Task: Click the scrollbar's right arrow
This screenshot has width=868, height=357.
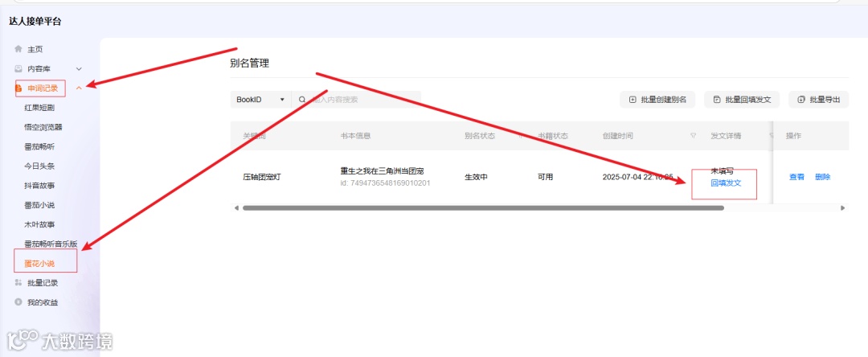Action: click(843, 208)
